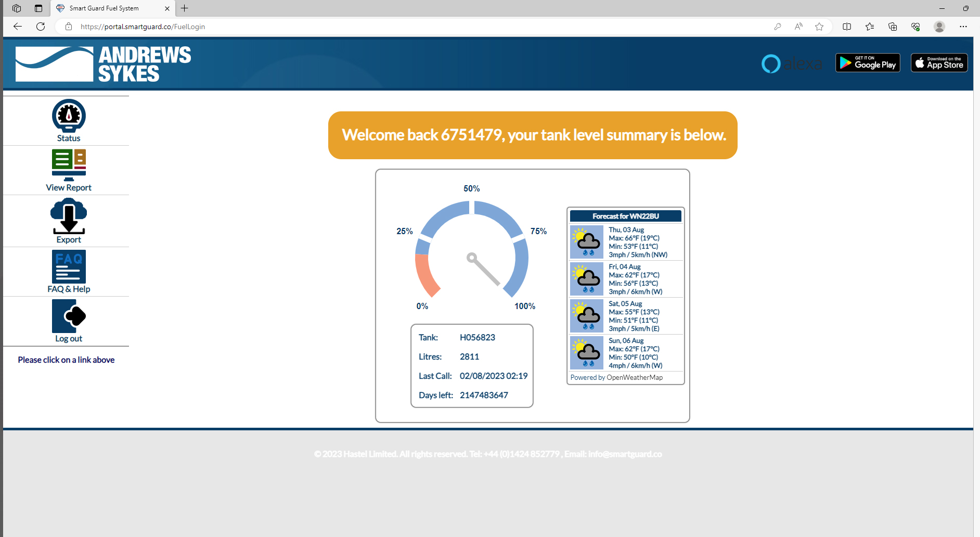Screen dimensions: 980x537
Task: Open the browser profile menu
Action: [x=940, y=26]
